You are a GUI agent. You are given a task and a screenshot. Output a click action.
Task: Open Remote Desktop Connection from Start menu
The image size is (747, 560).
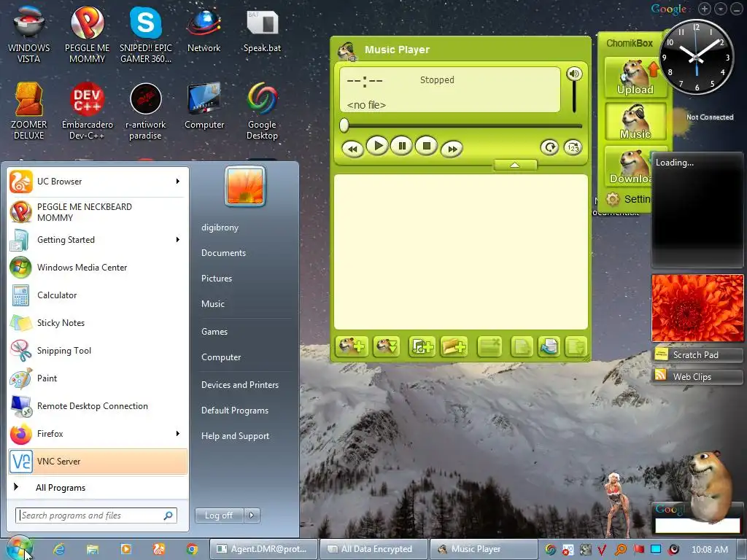98,405
